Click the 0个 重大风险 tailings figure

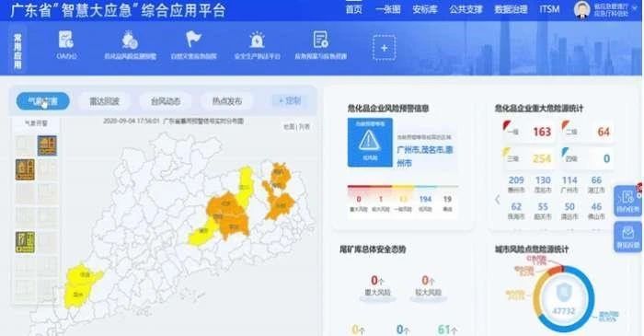(x=377, y=285)
